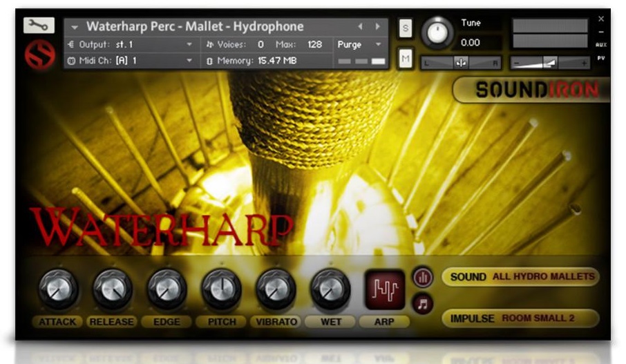Click the Attack knob

[58, 289]
